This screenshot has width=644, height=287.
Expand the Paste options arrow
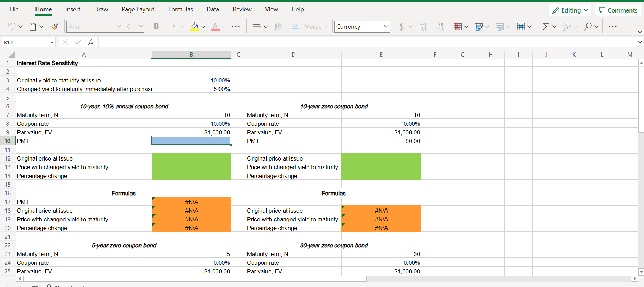(41, 27)
